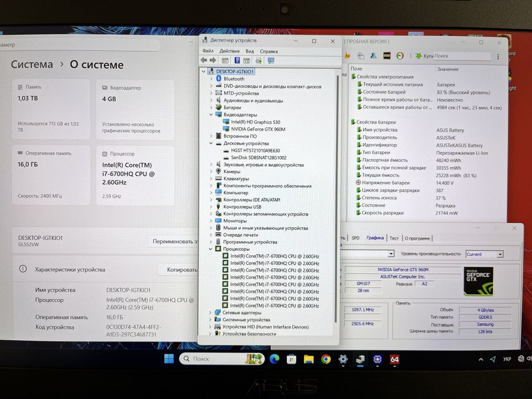Screen dimensions: 532x399
Task: Expand the Клавиатуры category
Action: click(211, 179)
